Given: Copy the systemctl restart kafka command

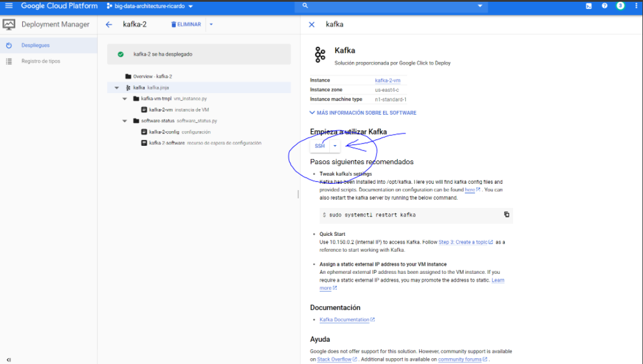Looking at the screenshot, I should (x=507, y=215).
